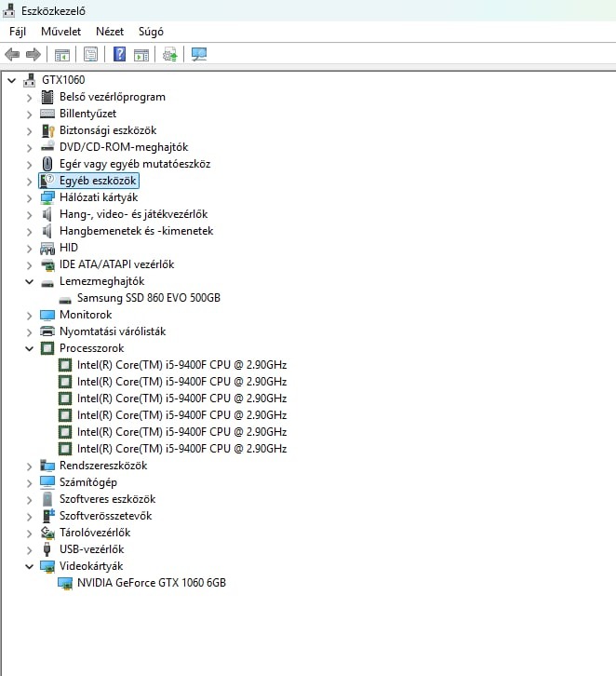Select the Számítógép label
Image resolution: width=616 pixels, height=676 pixels.
(87, 482)
